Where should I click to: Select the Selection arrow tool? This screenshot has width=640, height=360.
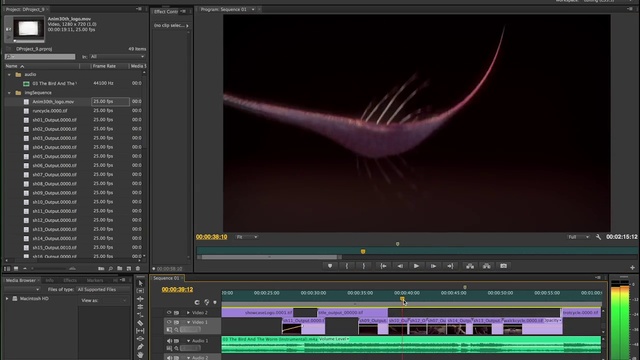[x=140, y=283]
